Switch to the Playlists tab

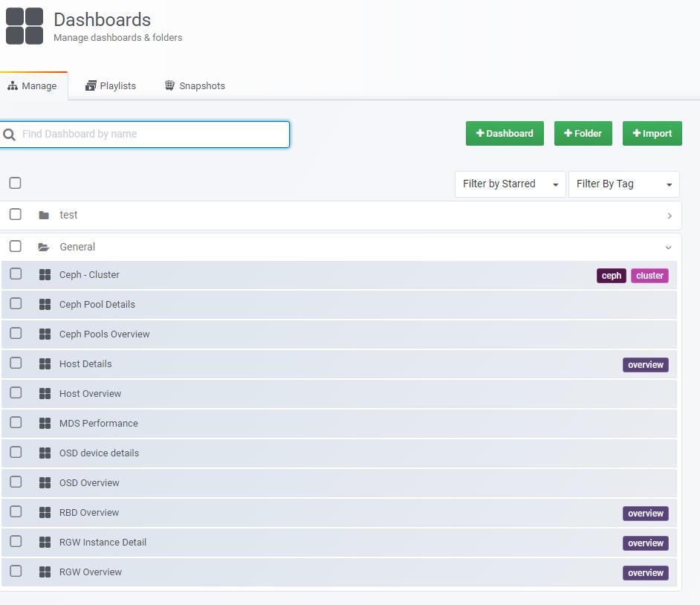click(x=110, y=85)
